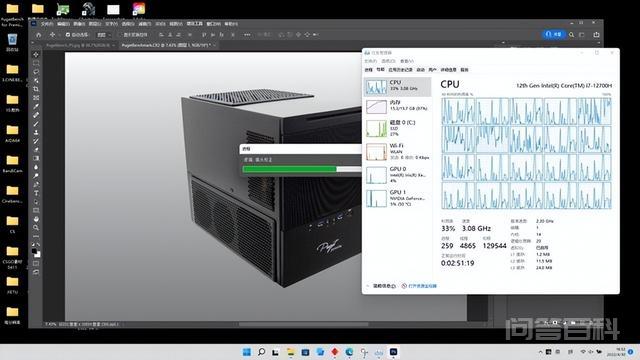Select GPU 0 in performance sidebar
The image size is (640, 360).
tap(398, 174)
